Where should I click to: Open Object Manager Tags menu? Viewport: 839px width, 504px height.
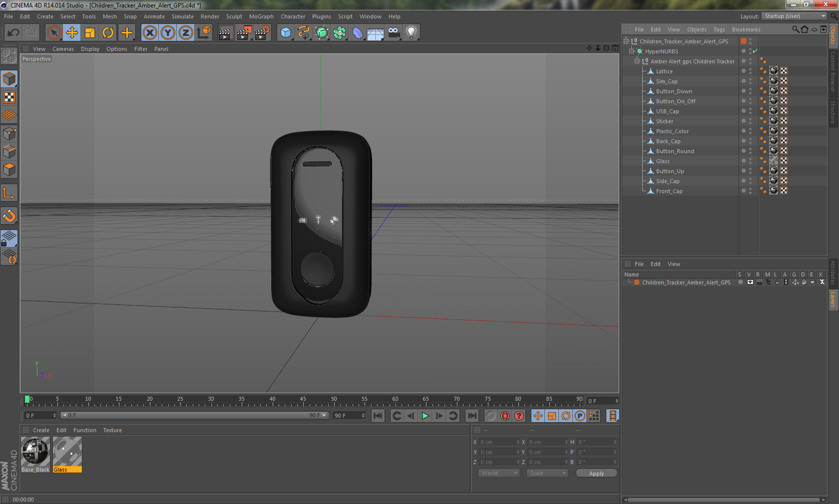pyautogui.click(x=719, y=29)
